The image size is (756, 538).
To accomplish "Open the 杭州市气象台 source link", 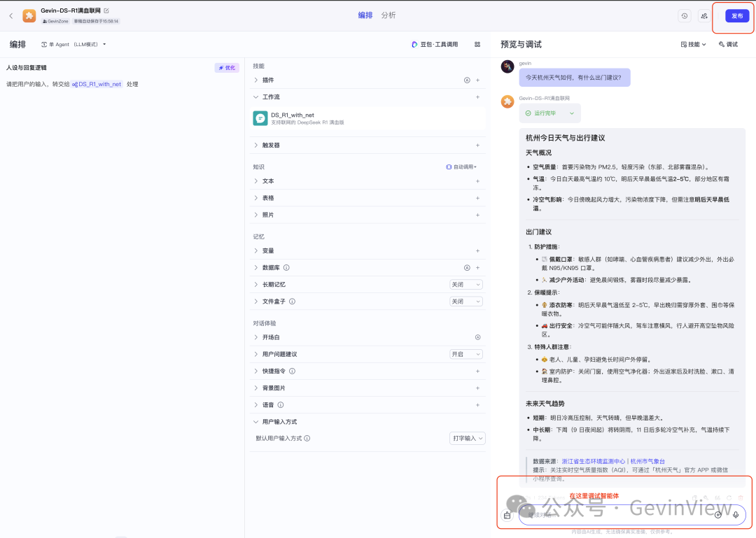I will [647, 461].
